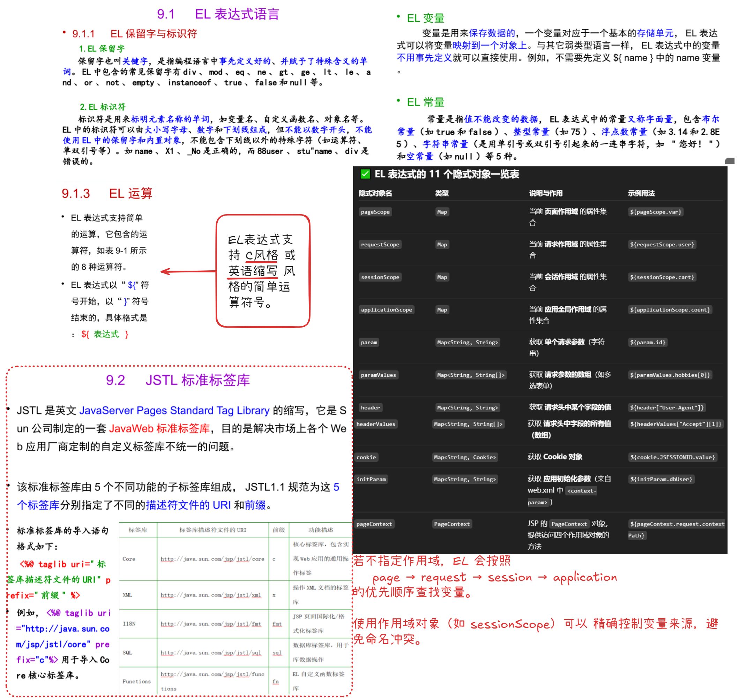Select the header object name cell

(x=371, y=408)
